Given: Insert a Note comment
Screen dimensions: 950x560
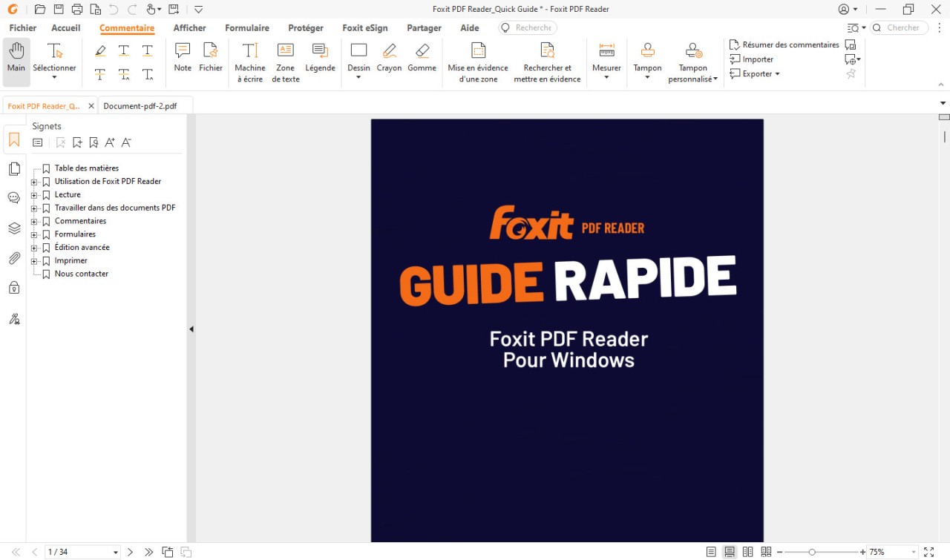Looking at the screenshot, I should (183, 56).
